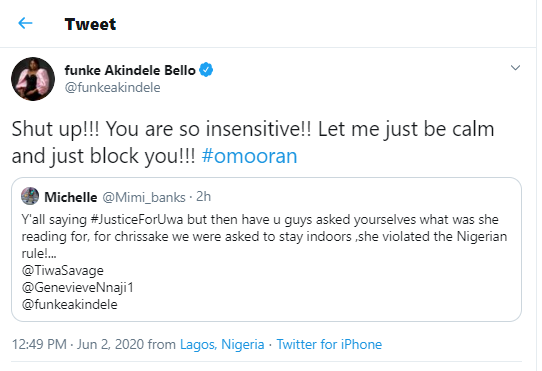Open the quoted author's name Michelle
Viewport: 542px width, 371px height.
(x=71, y=197)
